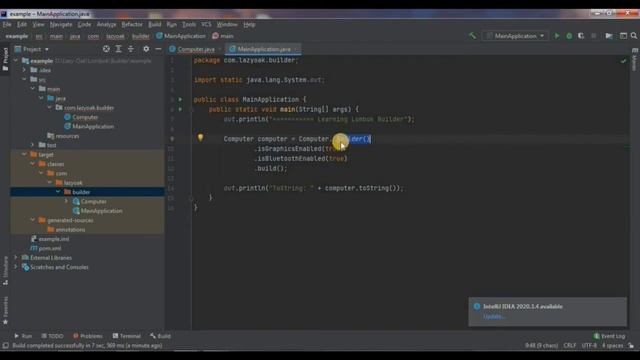The image size is (640, 360).
Task: Click 4 spaces indent in status bar
Action: (612, 346)
